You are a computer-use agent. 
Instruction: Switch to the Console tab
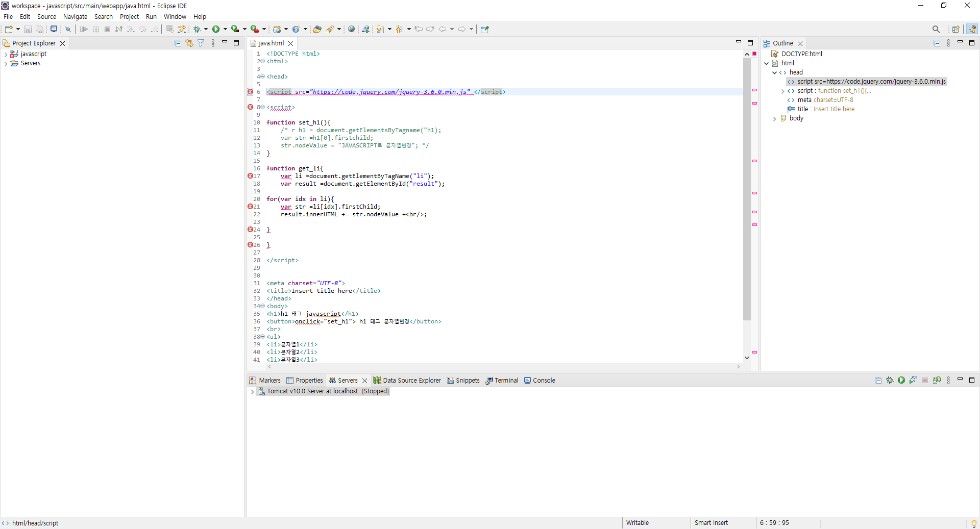540,381
